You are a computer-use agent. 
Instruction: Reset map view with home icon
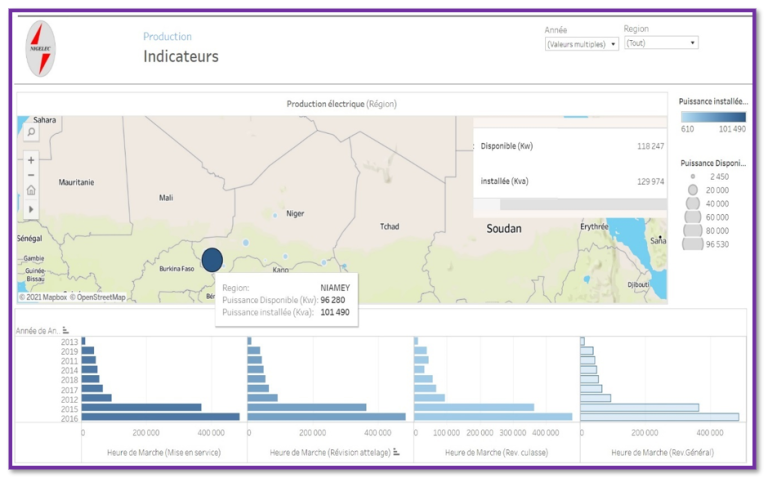point(31,191)
